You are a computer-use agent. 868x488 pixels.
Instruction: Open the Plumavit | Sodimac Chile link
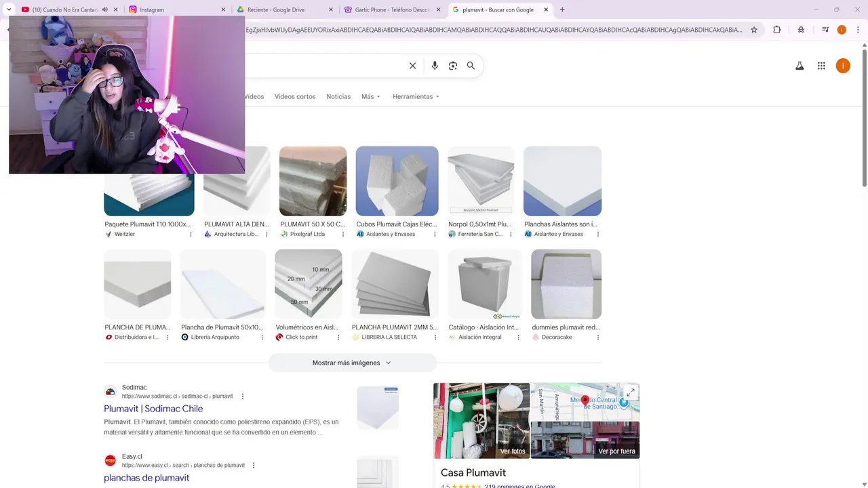tap(153, 409)
